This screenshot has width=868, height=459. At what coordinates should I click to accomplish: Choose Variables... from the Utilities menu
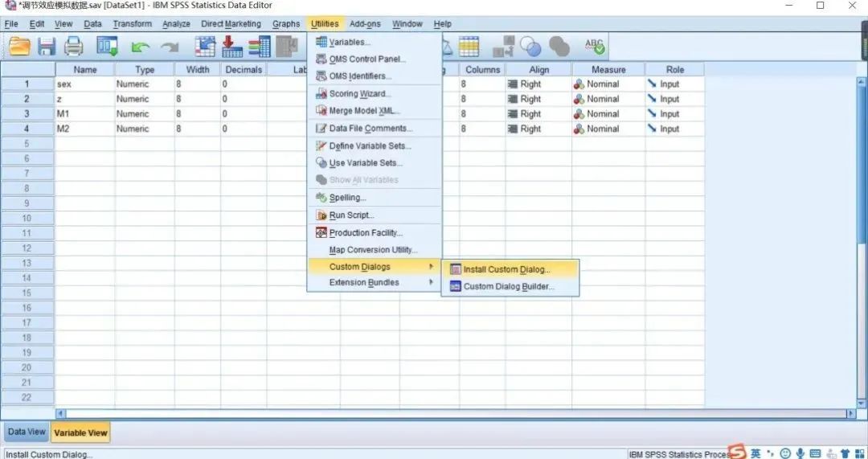tap(375, 42)
